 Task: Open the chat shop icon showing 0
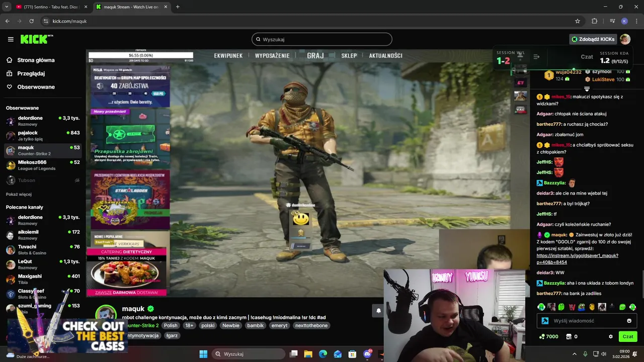[572, 336]
